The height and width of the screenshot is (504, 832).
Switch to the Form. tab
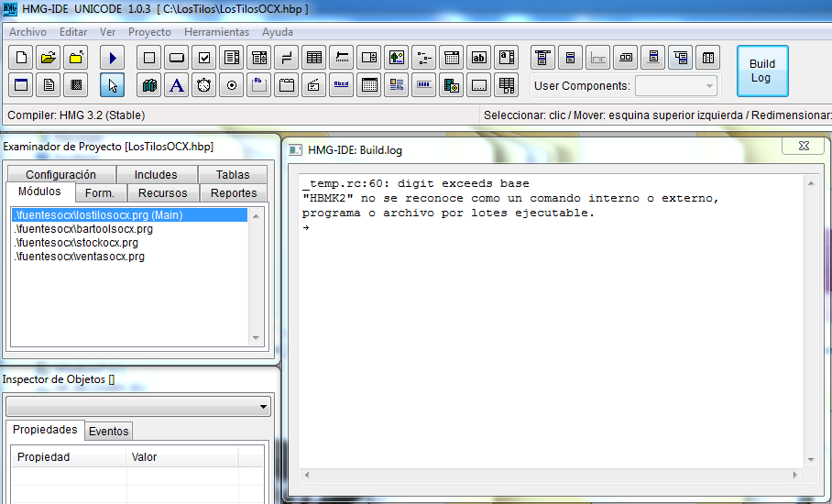click(x=100, y=193)
